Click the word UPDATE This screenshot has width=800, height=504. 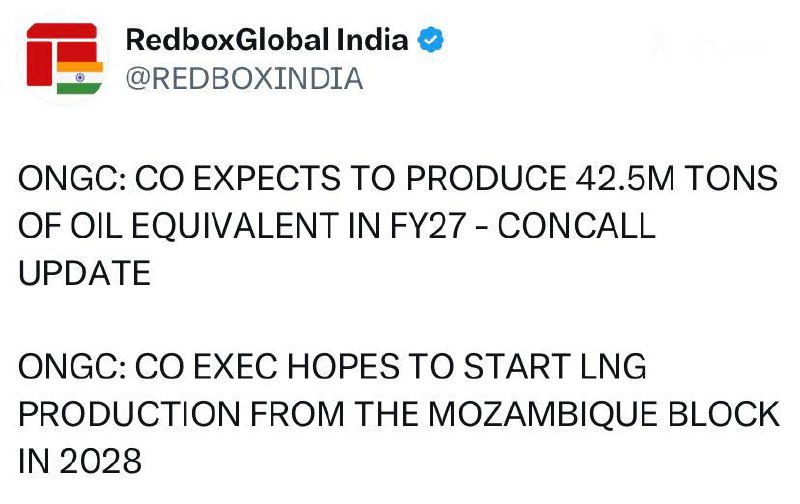coord(85,272)
